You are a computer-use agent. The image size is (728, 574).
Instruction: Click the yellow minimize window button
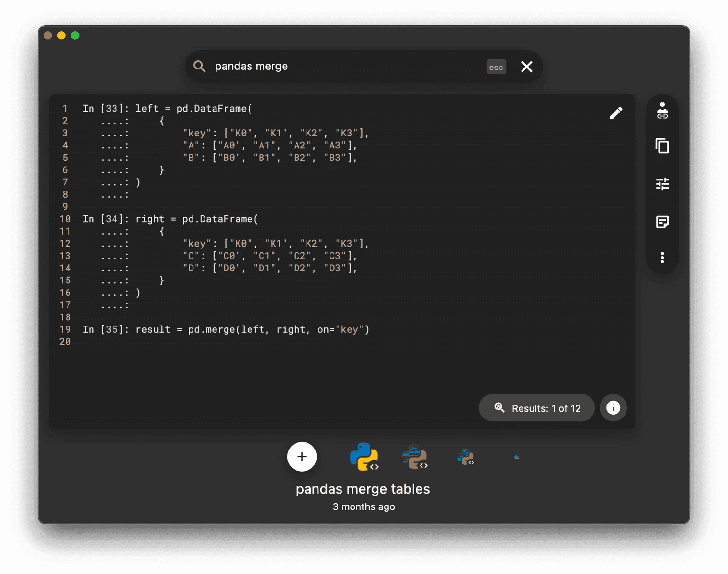(x=61, y=35)
